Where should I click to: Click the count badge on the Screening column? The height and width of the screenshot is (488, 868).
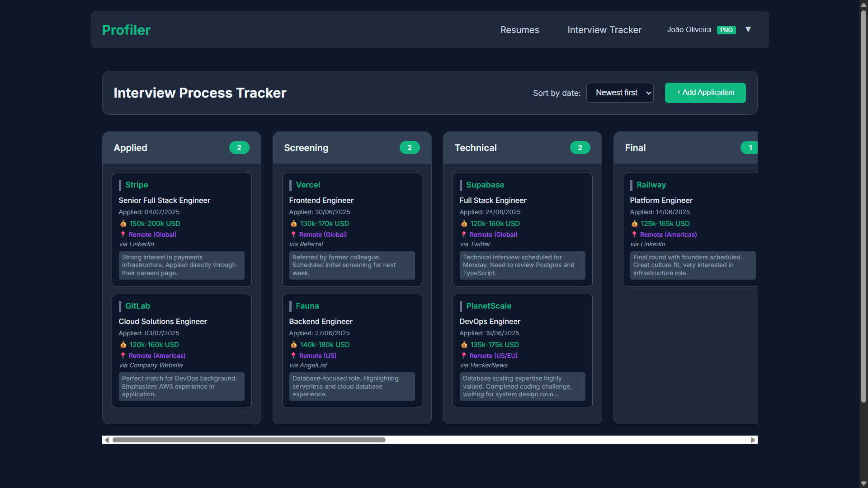pos(410,148)
